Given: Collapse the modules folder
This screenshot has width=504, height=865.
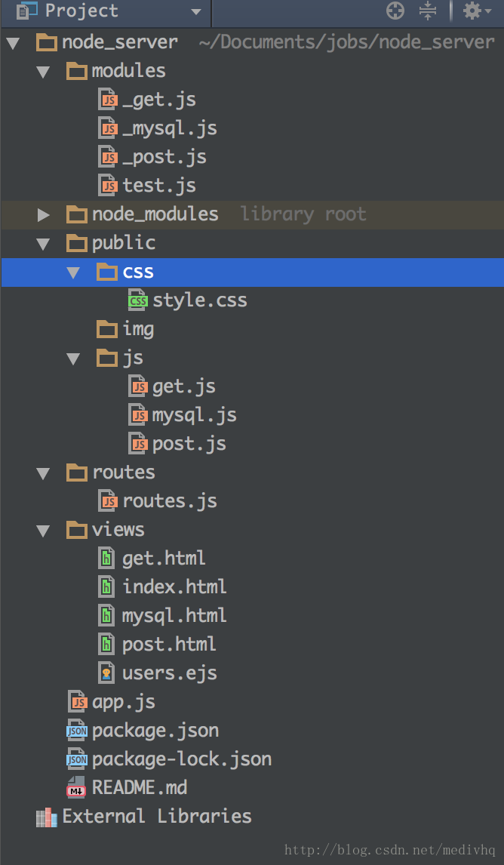Looking at the screenshot, I should tap(43, 72).
